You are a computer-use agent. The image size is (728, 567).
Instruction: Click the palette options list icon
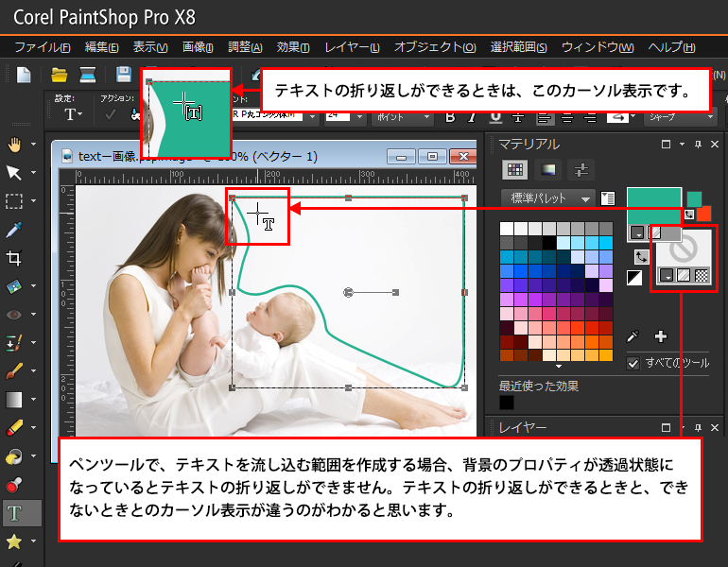[608, 198]
